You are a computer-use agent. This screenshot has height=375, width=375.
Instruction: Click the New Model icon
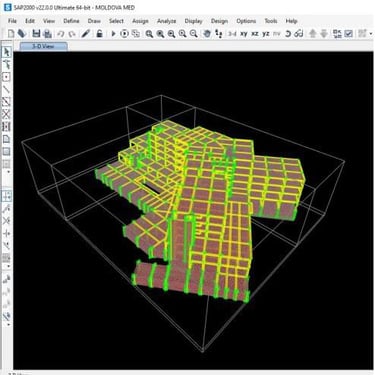point(11,33)
